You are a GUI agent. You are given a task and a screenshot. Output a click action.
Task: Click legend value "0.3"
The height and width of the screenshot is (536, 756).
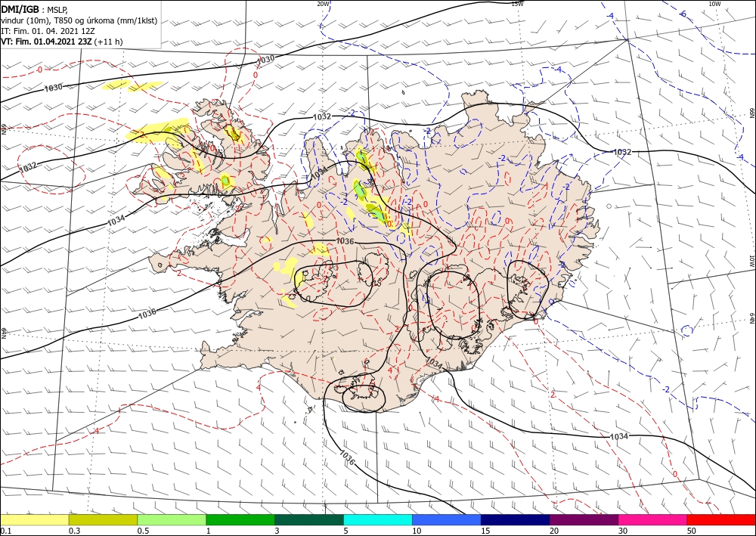point(74,531)
